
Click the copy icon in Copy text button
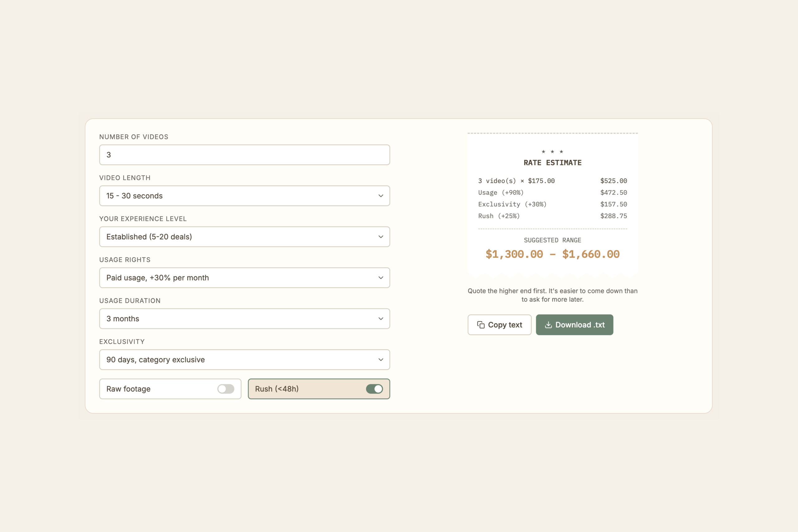click(x=481, y=325)
